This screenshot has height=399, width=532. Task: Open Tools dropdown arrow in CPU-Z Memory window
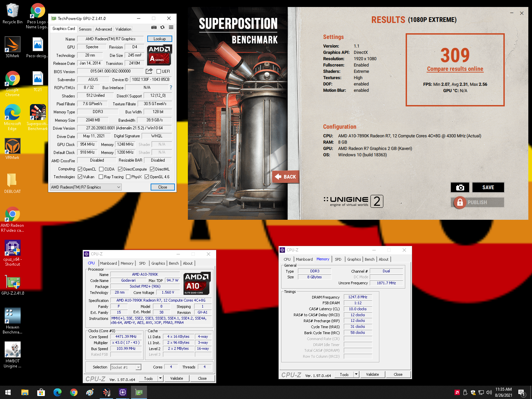point(356,374)
